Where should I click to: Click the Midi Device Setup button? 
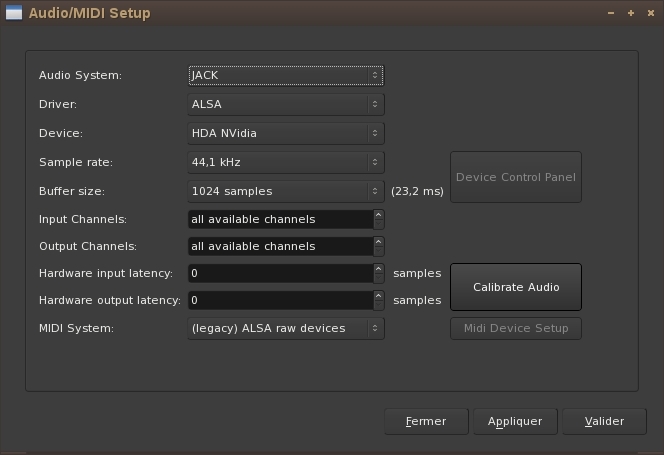click(x=515, y=328)
